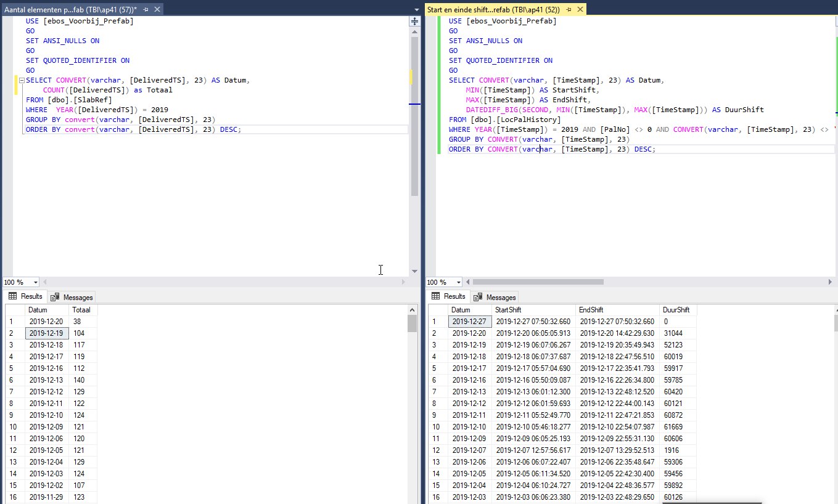Click scroll-right arrow of right editor horizontal scrollbar
Screen dimensions: 838x504
pyautogui.click(x=830, y=282)
